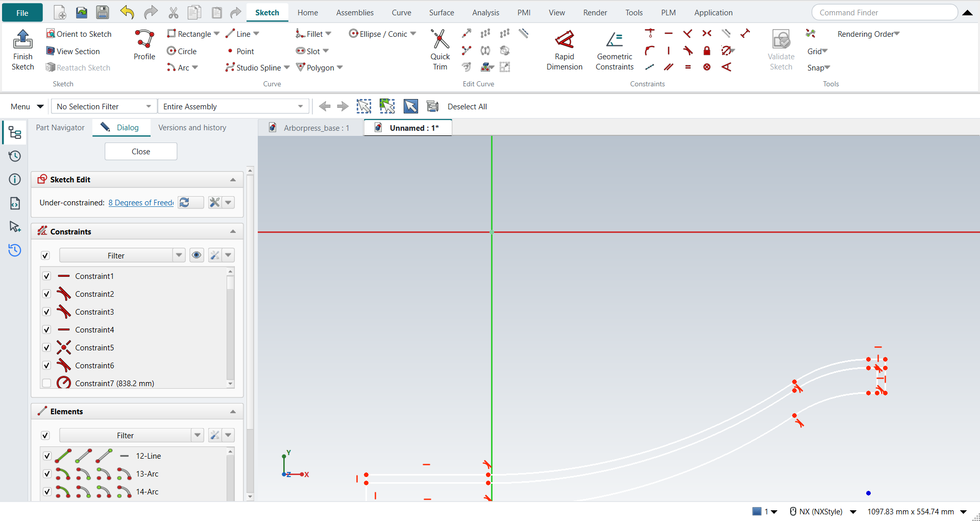Switch to the Home ribbon tab
The height and width of the screenshot is (521, 980).
308,13
